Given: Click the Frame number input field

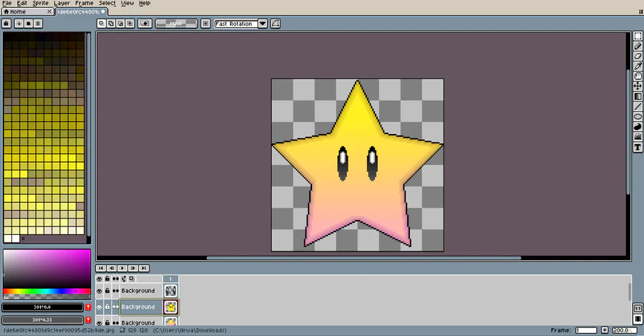Looking at the screenshot, I should click(586, 330).
